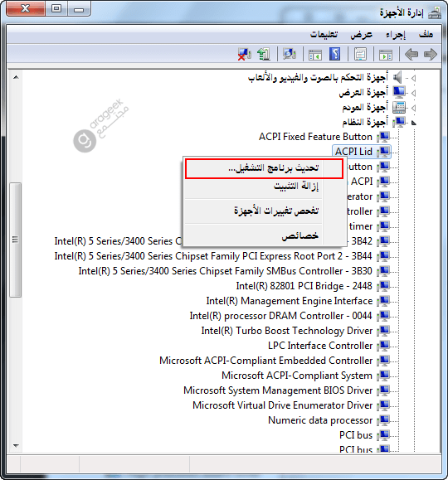The width and height of the screenshot is (448, 480).
Task: Click the blue Help toolbar icon
Action: (x=334, y=54)
